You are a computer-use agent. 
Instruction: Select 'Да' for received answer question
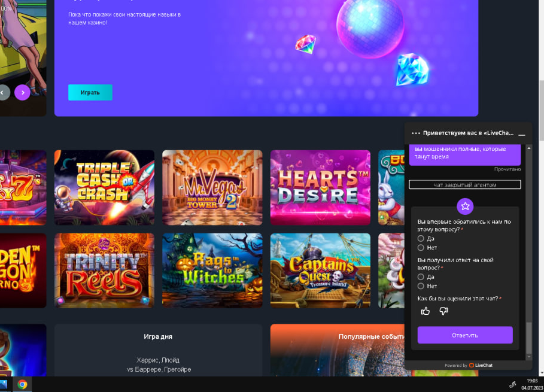421,277
